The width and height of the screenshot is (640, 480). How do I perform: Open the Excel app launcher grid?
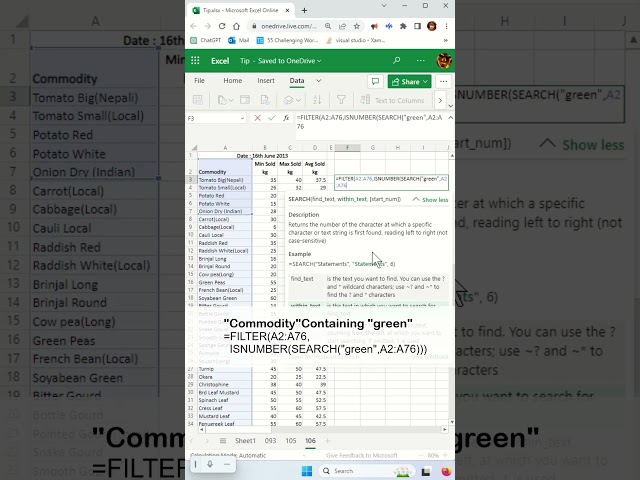[x=195, y=60]
